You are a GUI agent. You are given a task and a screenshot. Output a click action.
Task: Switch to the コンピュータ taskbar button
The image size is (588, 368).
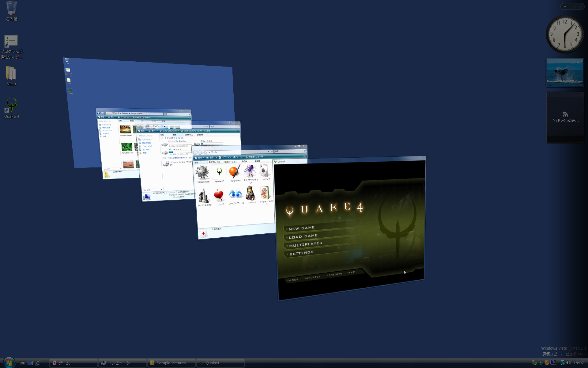(119, 363)
